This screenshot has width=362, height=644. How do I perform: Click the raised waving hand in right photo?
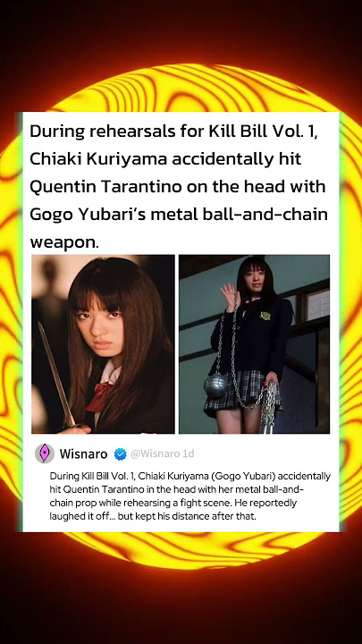[229, 295]
